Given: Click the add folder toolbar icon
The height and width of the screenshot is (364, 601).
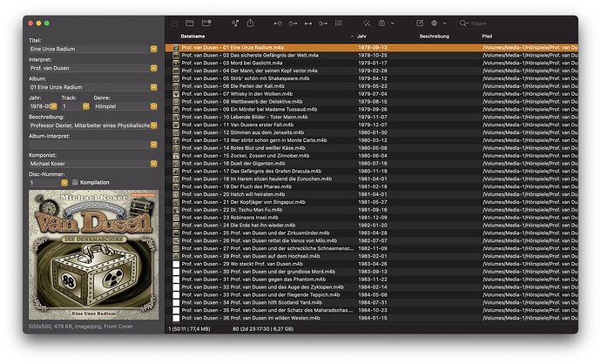Looking at the screenshot, I should 206,22.
